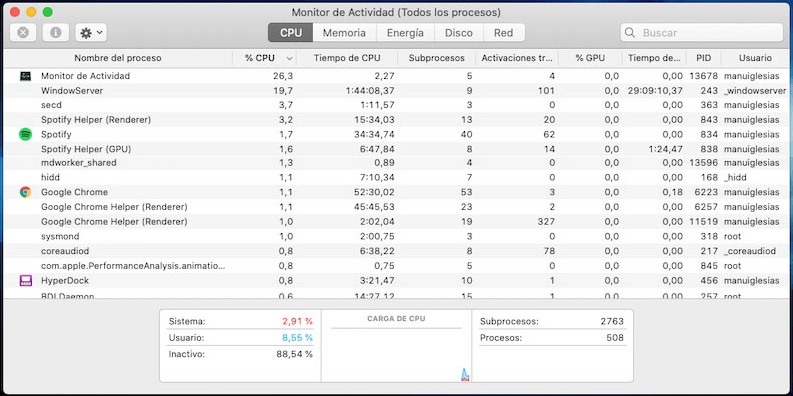This screenshot has height=396, width=793.
Task: Click the Spotify app icon in list
Action: (25, 135)
